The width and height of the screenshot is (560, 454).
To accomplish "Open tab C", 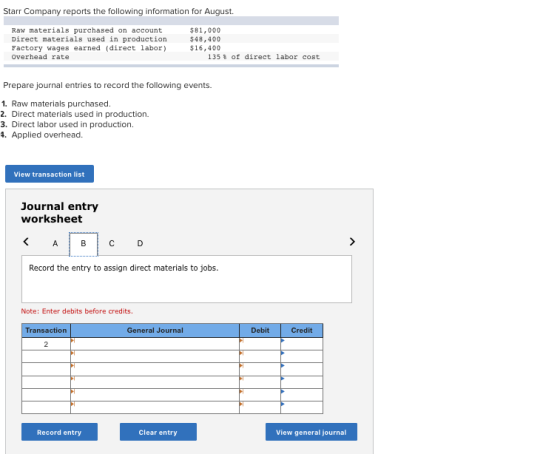I will [x=111, y=244].
